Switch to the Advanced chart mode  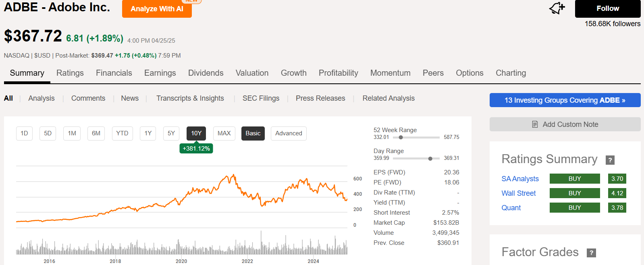pyautogui.click(x=289, y=133)
